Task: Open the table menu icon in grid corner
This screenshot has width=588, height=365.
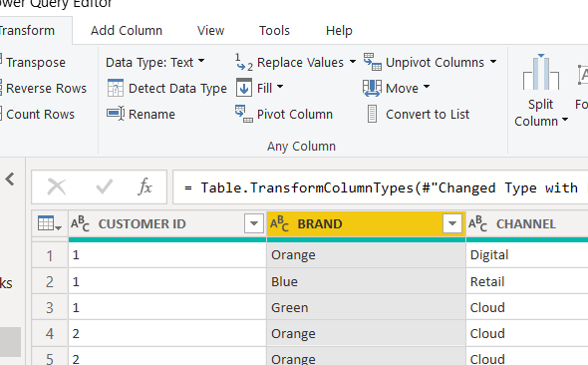Action: coord(50,224)
